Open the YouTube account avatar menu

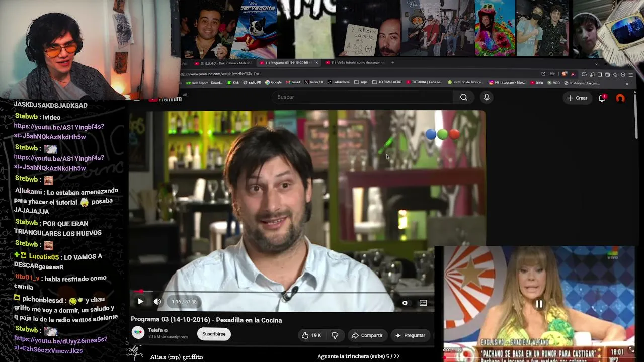pos(620,98)
